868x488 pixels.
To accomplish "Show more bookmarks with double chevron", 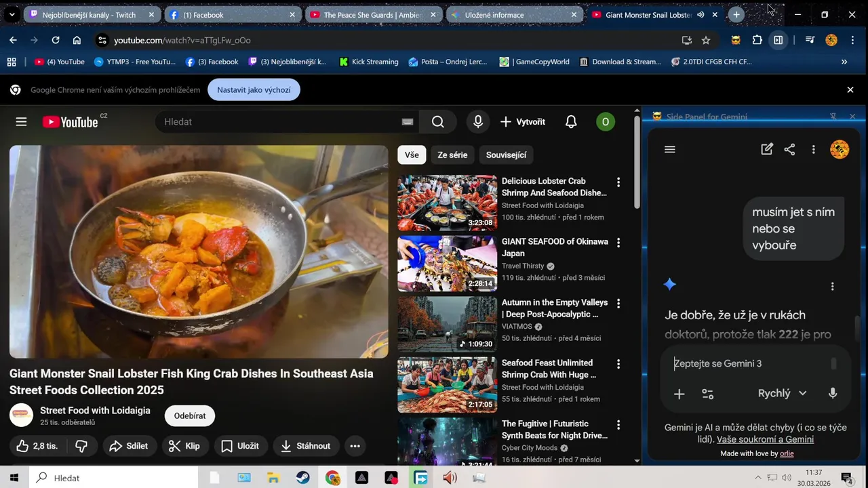I will click(844, 62).
